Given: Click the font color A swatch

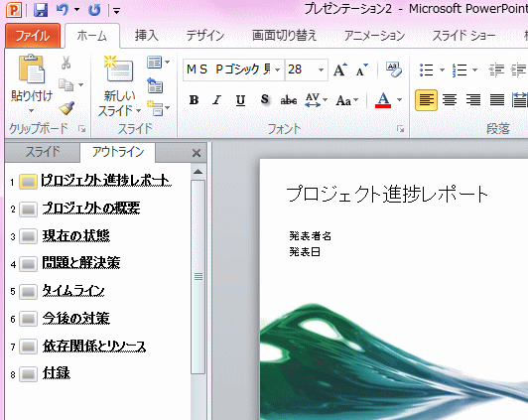Looking at the screenshot, I should (383, 100).
